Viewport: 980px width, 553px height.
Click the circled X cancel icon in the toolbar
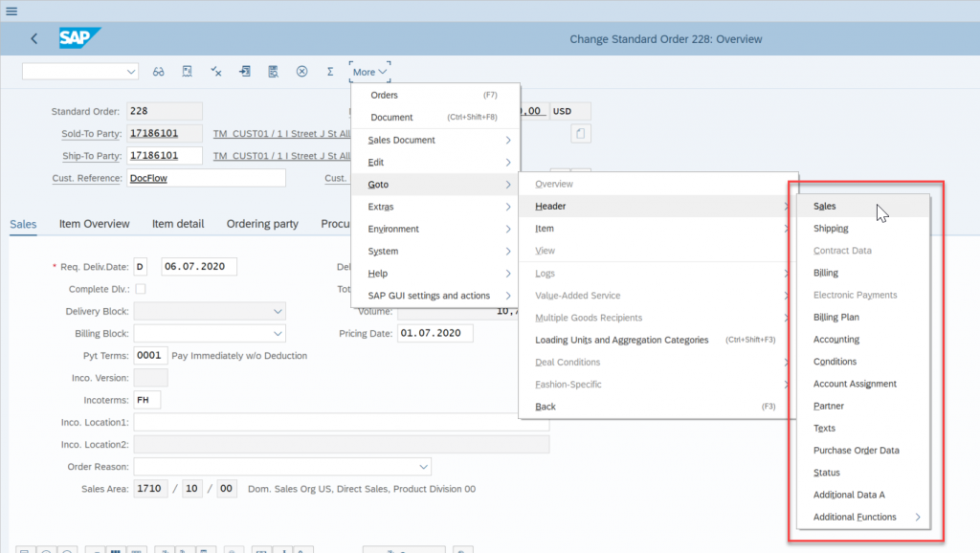point(301,72)
